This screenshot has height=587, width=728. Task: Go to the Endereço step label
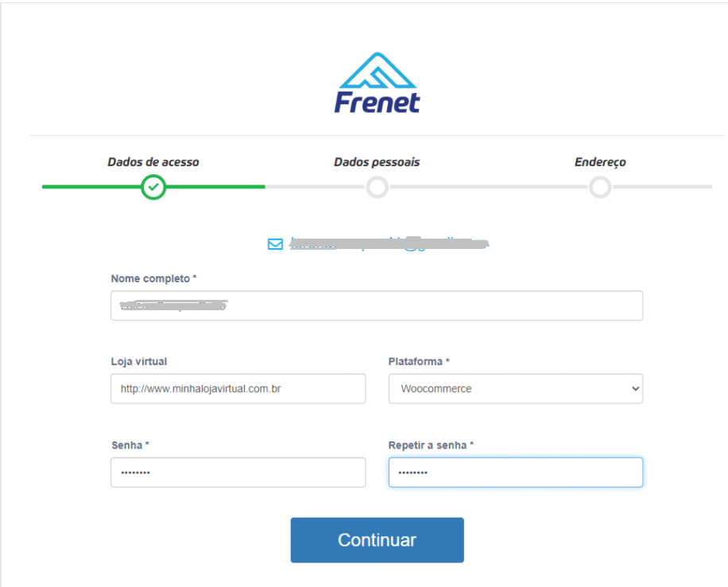pyautogui.click(x=600, y=161)
